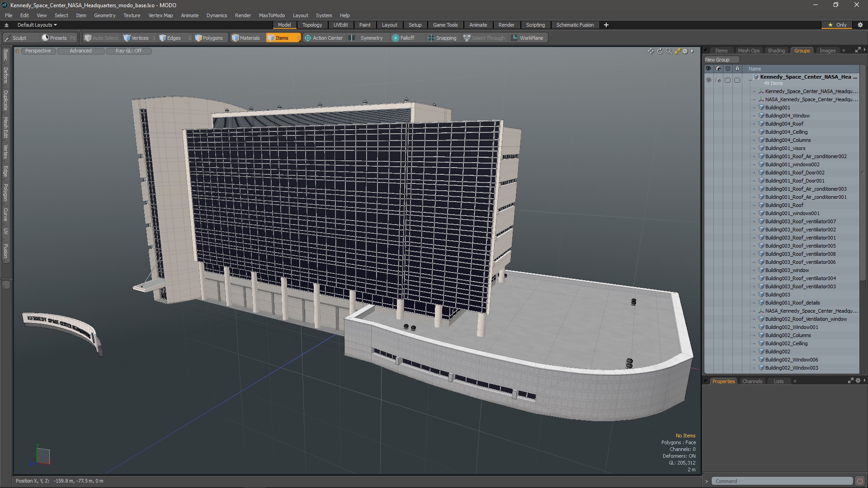
Task: Toggle second checkbox of Kennedy_Space_Center group
Action: coord(737,80)
